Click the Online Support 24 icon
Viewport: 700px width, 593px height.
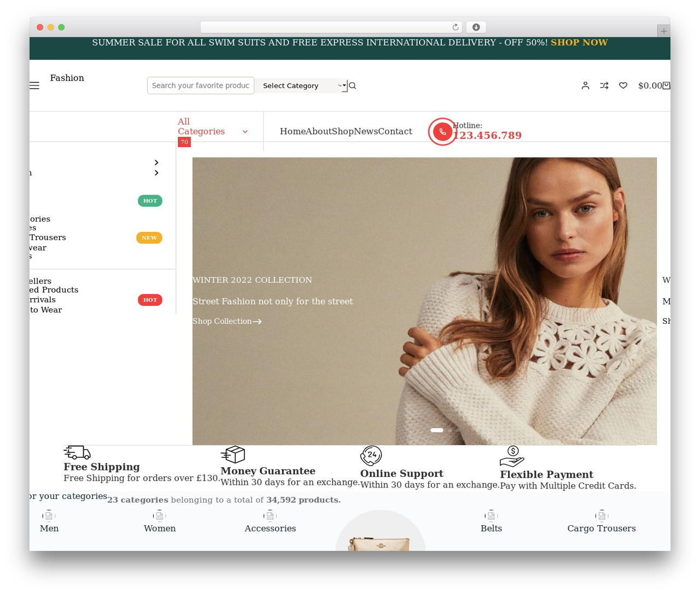(371, 455)
